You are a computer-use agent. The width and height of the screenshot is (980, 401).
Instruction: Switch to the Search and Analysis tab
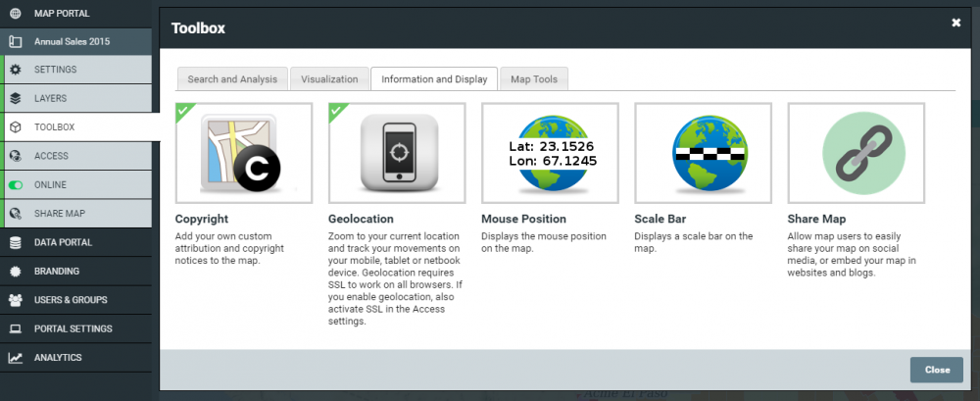click(x=232, y=79)
